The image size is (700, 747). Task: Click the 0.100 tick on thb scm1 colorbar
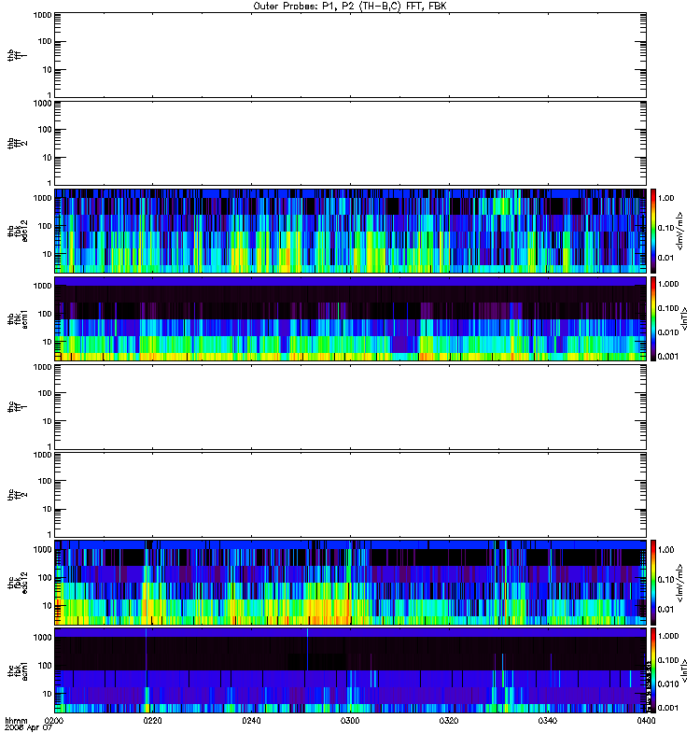click(x=668, y=308)
